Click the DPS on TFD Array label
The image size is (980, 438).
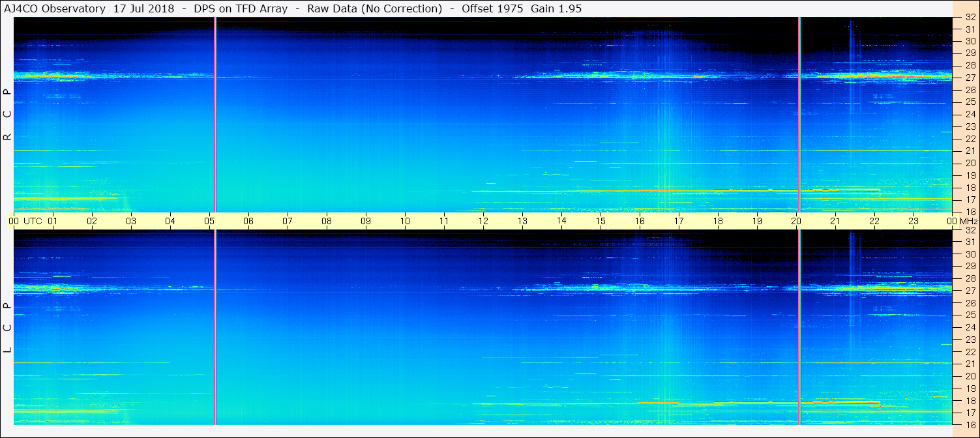tap(241, 8)
